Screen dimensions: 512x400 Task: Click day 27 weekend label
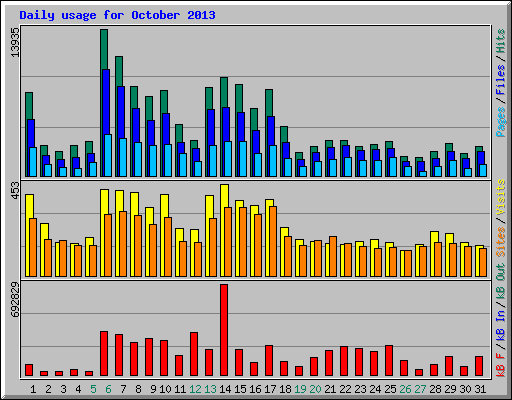point(420,389)
